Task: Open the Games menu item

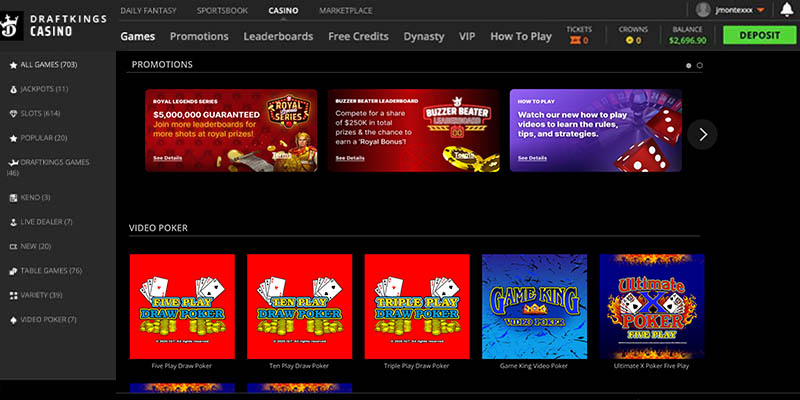Action: [x=138, y=36]
